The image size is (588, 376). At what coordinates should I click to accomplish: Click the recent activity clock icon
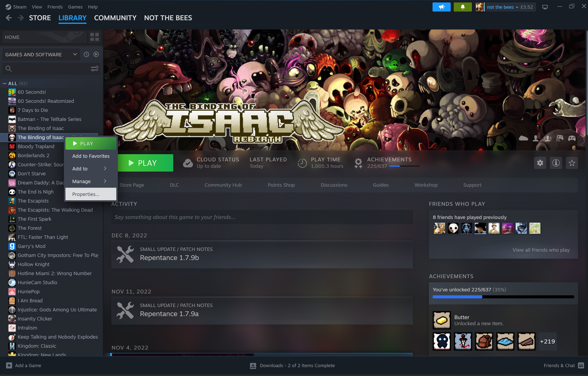(x=86, y=54)
